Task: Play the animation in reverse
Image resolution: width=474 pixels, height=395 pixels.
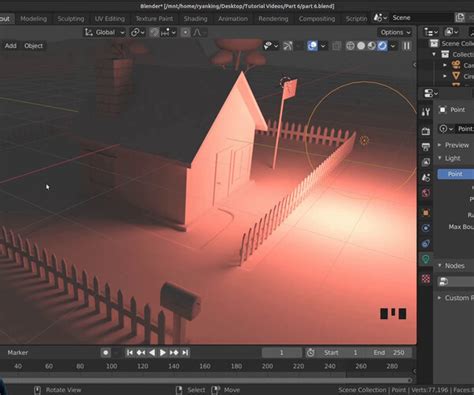Action: (x=152, y=352)
